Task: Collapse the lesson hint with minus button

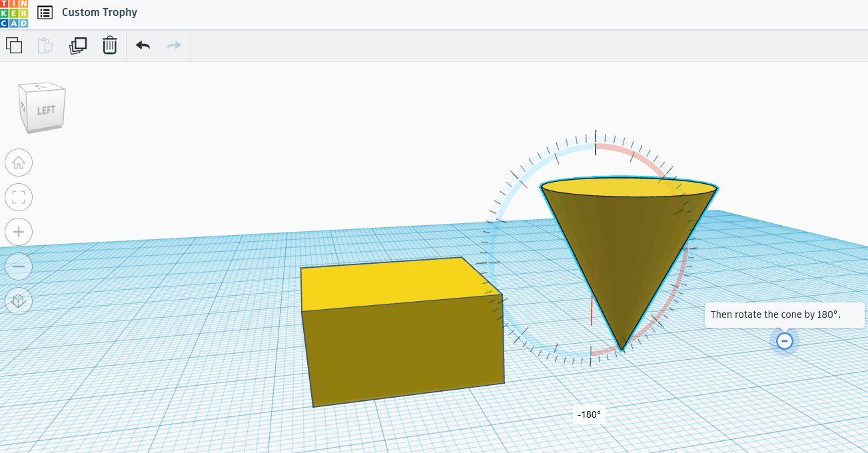Action: click(785, 341)
